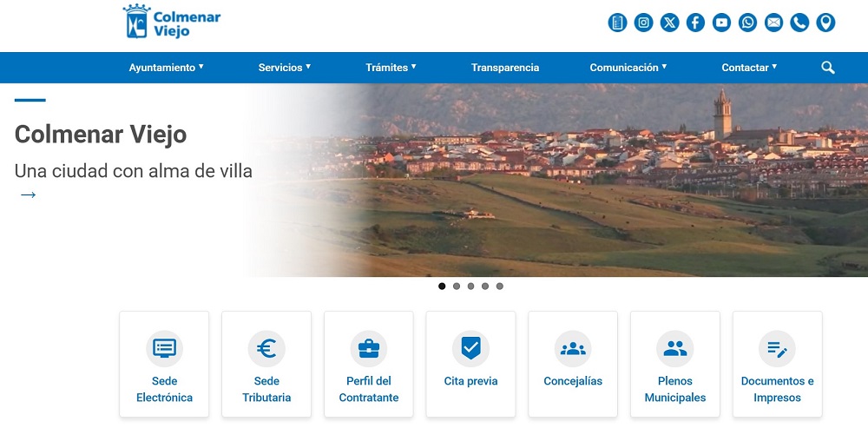Click the WhatsApp contact icon
This screenshot has width=868, height=428.
pos(747,23)
